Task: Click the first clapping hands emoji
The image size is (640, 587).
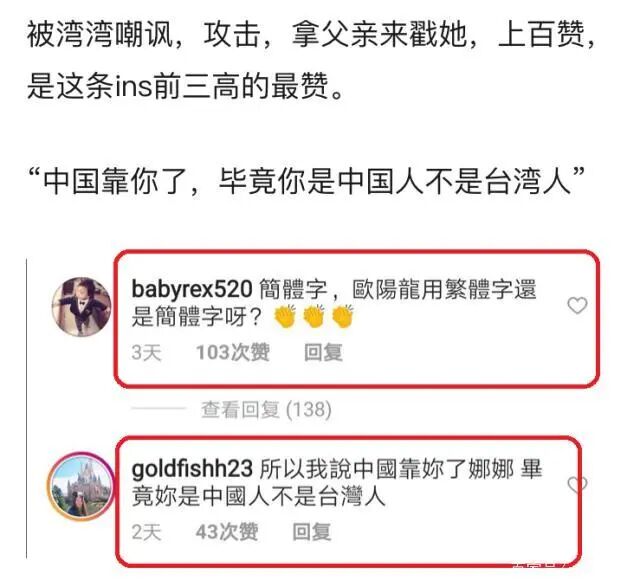Action: (x=284, y=316)
